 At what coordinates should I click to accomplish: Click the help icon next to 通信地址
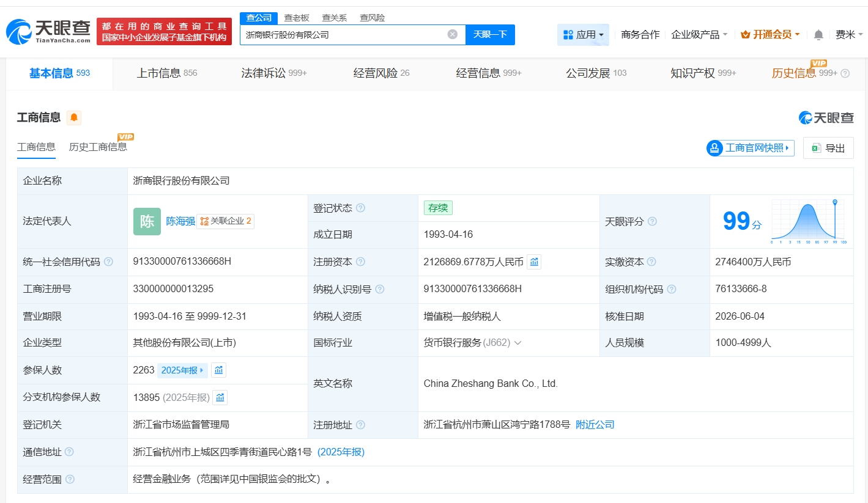pyautogui.click(x=69, y=452)
